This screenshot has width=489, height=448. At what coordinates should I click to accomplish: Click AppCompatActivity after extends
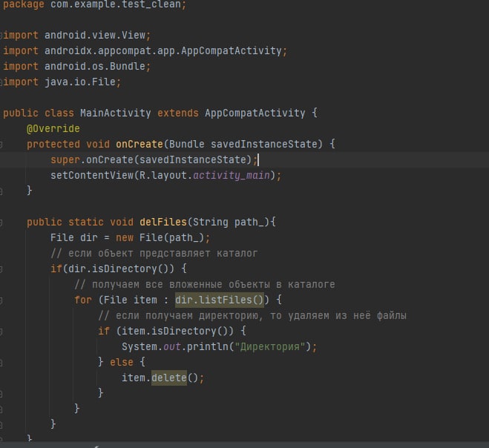(255, 113)
